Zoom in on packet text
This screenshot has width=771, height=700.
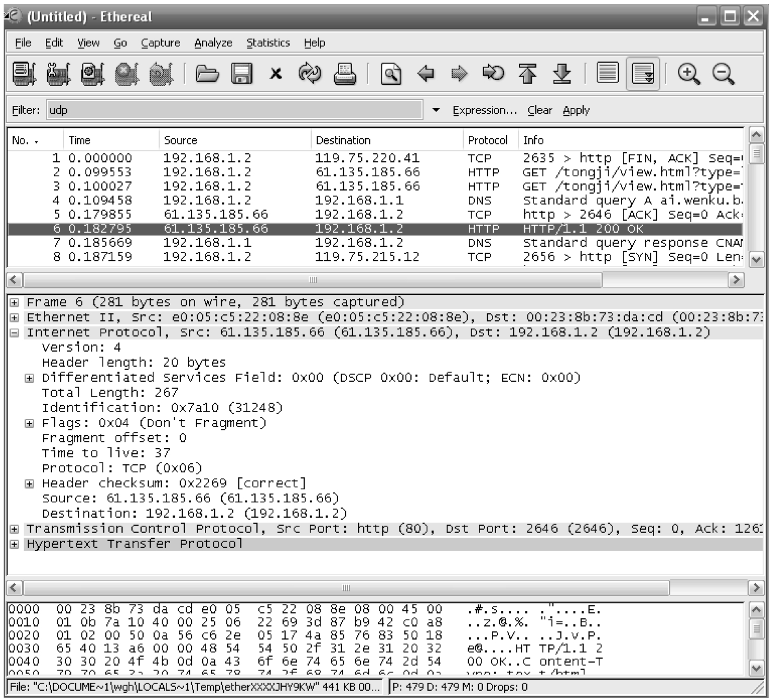[689, 74]
